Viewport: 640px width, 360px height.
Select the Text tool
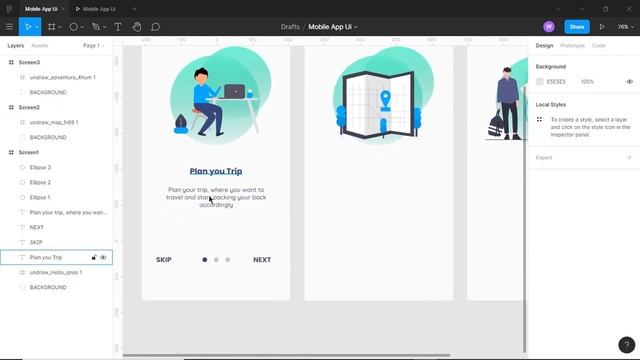pos(118,27)
